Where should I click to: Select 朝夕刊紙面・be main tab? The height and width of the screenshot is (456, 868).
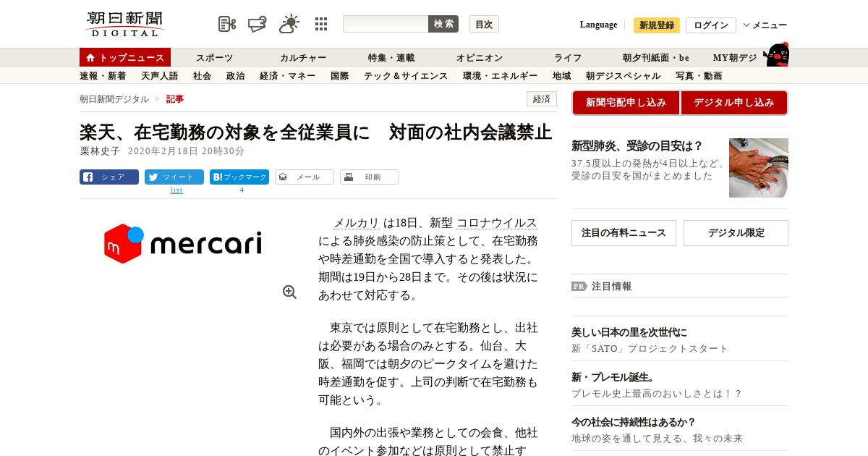656,58
